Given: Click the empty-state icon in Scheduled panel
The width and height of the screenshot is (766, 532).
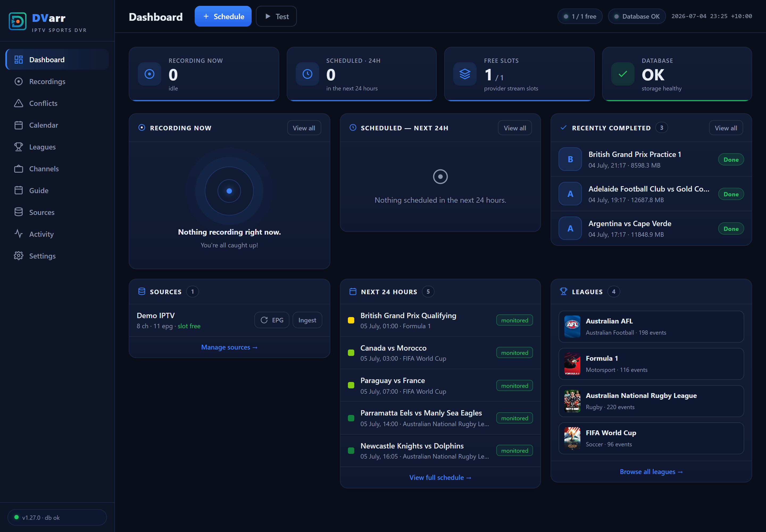Looking at the screenshot, I should (440, 177).
